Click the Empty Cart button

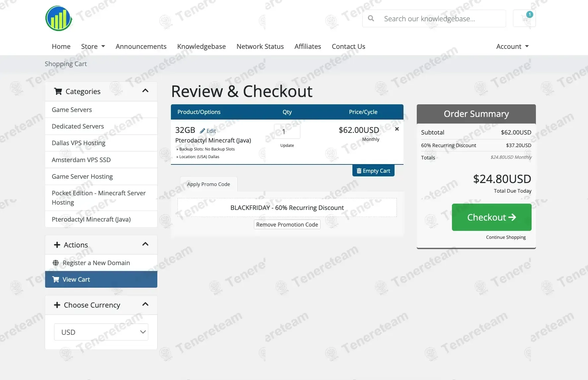[373, 171]
